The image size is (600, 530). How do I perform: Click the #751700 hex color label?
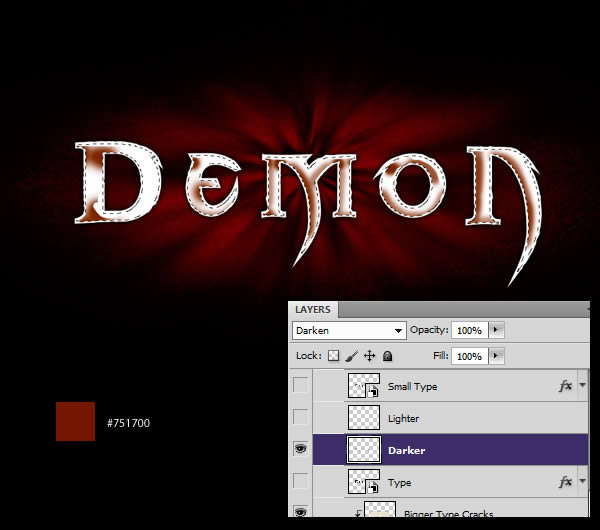click(x=129, y=423)
